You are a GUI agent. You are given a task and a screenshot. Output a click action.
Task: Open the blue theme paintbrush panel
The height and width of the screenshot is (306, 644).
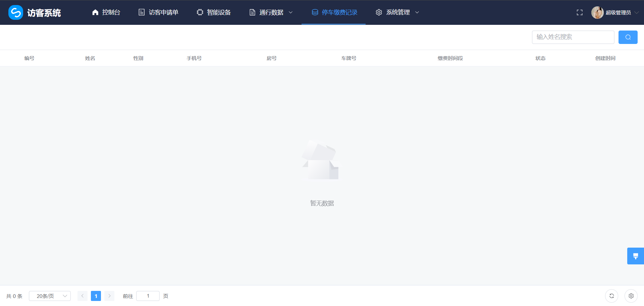(635, 256)
